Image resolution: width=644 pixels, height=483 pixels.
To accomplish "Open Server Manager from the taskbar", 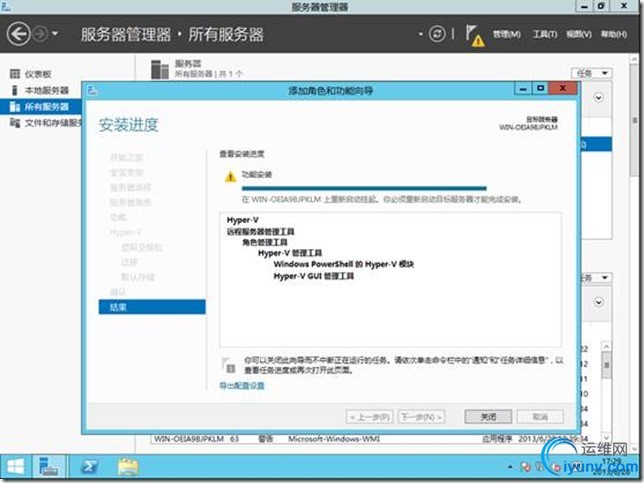I will pos(49,467).
